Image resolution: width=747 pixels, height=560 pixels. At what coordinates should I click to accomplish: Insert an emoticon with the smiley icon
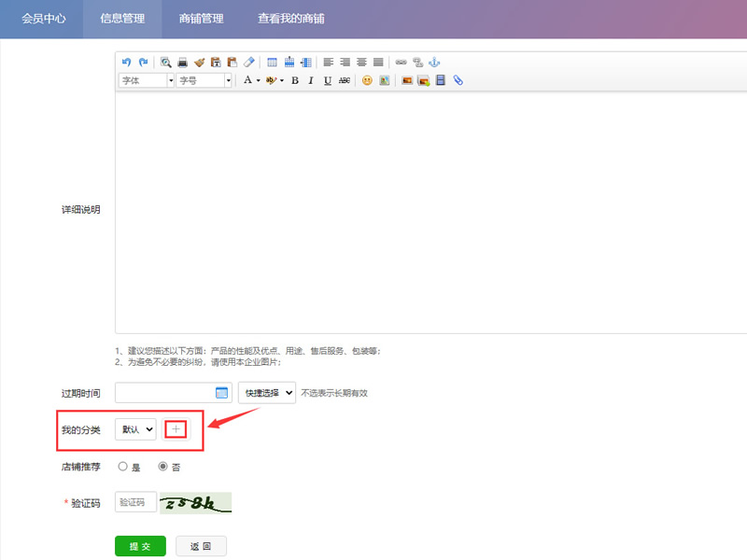click(x=368, y=81)
